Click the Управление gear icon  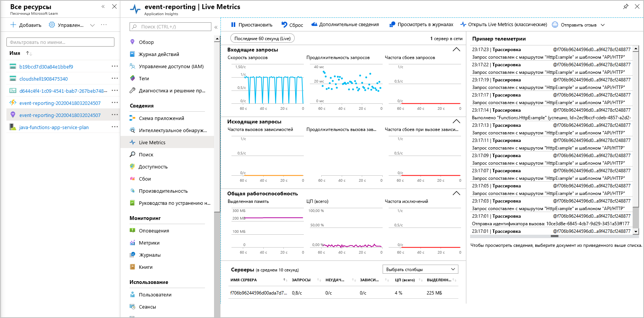(52, 25)
